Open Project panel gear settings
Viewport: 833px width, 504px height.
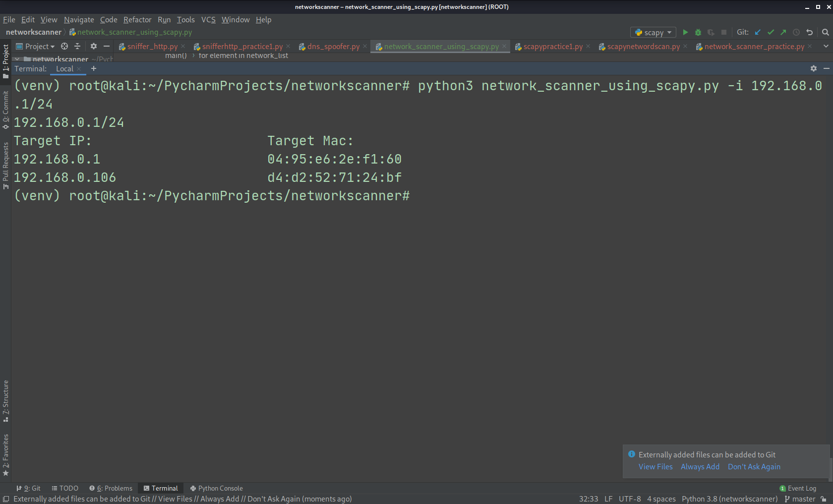click(94, 46)
